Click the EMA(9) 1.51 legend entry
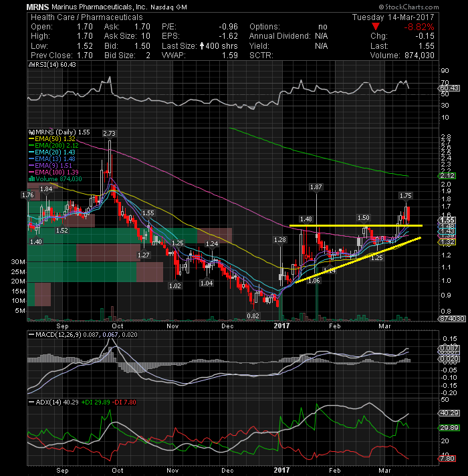Image resolution: width=468 pixels, height=476 pixels. pos(50,165)
